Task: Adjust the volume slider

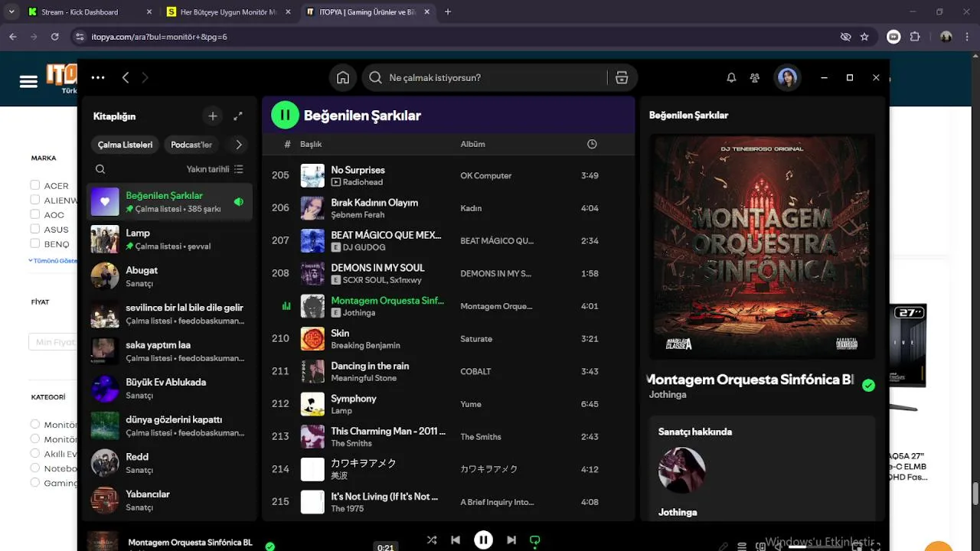Action: (x=815, y=546)
